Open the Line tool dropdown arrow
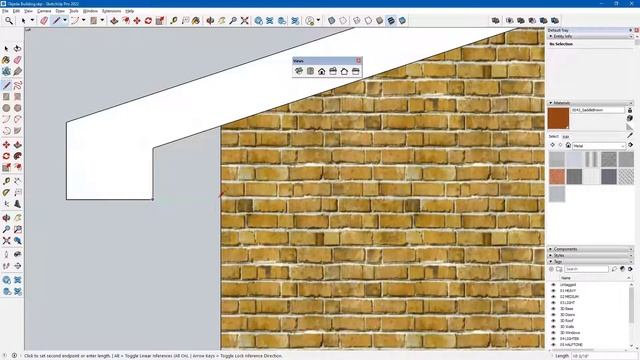Image resolution: width=640 pixels, height=360 pixels. point(64,20)
